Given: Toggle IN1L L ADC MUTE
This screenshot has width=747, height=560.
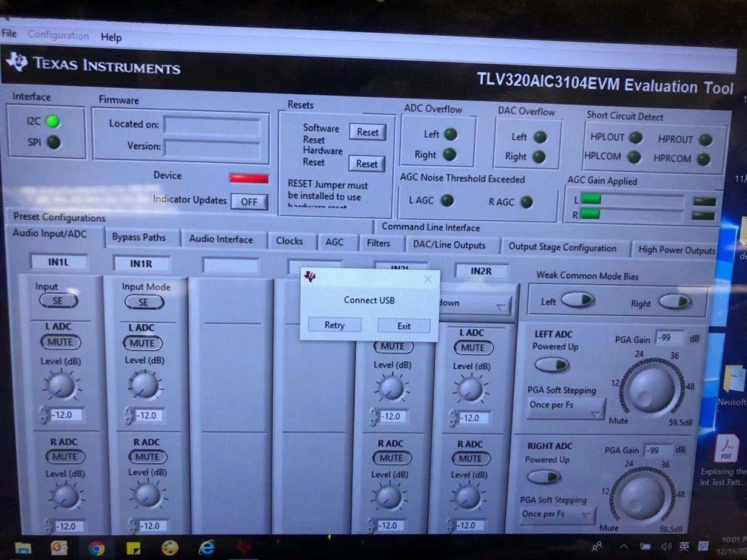Looking at the screenshot, I should pyautogui.click(x=60, y=342).
